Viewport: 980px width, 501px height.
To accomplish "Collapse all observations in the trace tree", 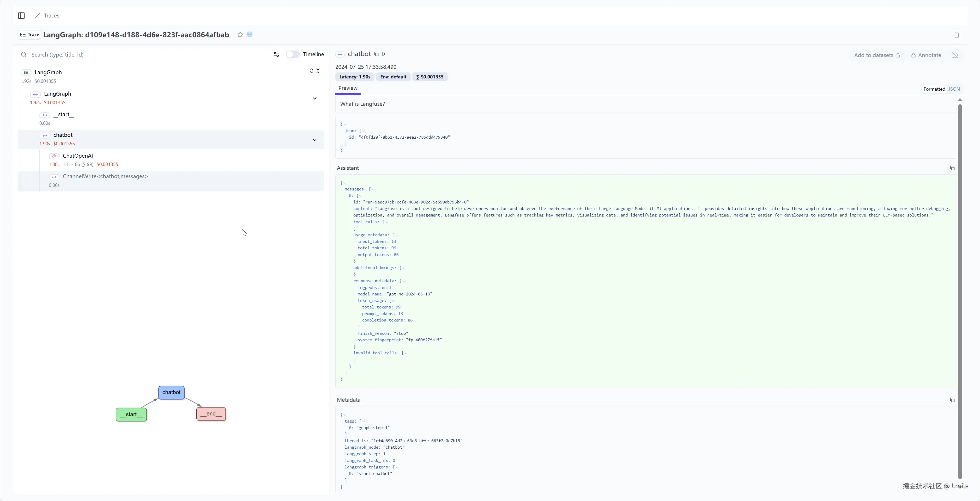I will [x=318, y=71].
